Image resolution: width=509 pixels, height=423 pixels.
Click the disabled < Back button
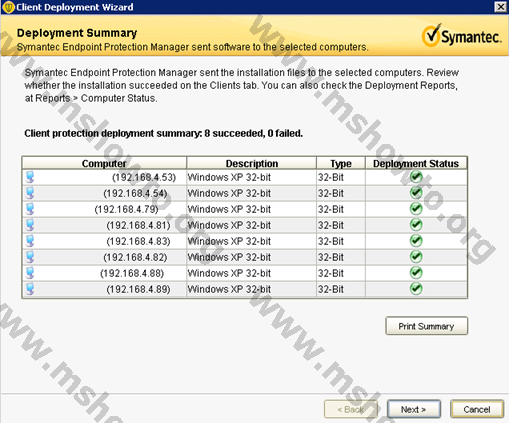(x=351, y=409)
